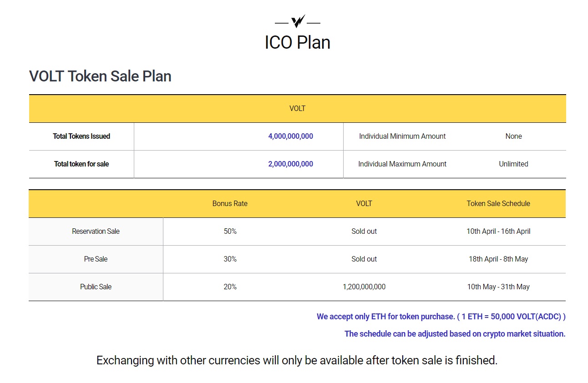588x383 pixels.
Task: Click the yellow VOLT table header
Action: point(298,109)
